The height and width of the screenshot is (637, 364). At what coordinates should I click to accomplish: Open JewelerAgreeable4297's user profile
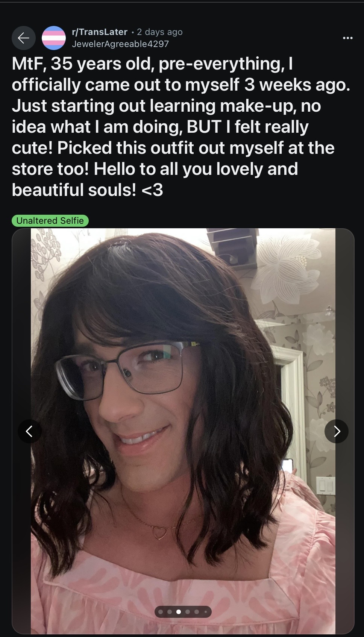[x=120, y=44]
